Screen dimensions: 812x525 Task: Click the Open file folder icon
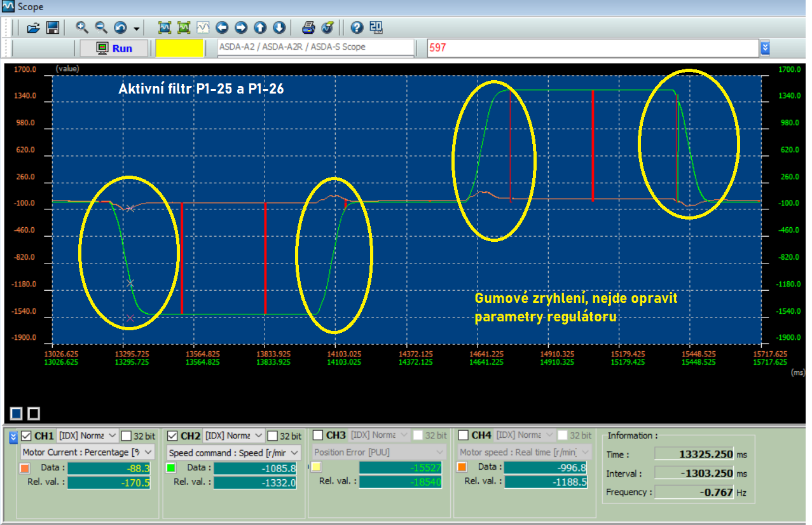point(34,27)
